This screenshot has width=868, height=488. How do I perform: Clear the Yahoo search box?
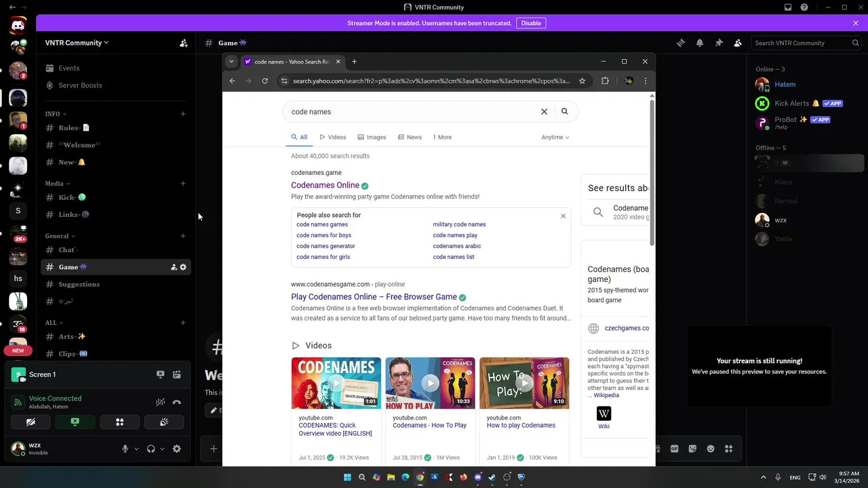pyautogui.click(x=544, y=112)
